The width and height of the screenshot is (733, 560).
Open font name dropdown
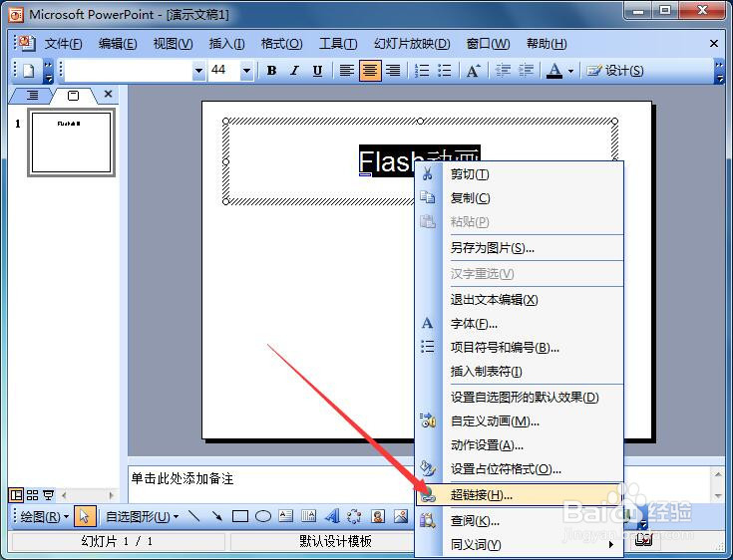(x=198, y=71)
